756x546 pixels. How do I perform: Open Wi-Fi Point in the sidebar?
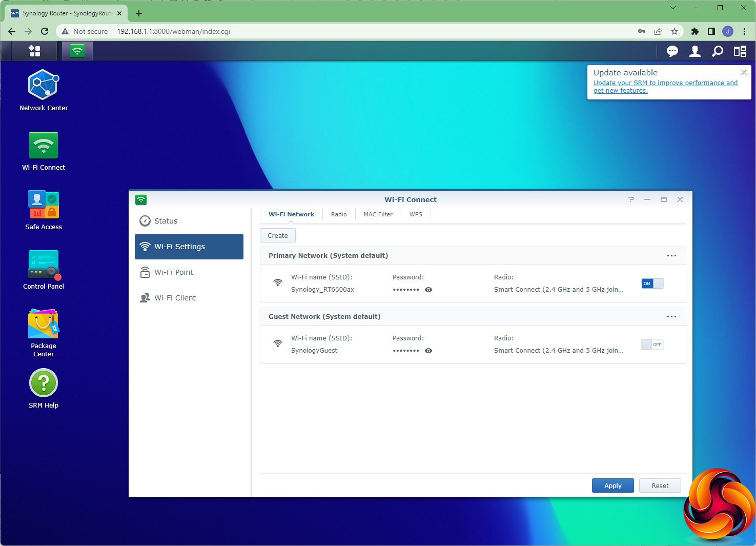(189, 272)
